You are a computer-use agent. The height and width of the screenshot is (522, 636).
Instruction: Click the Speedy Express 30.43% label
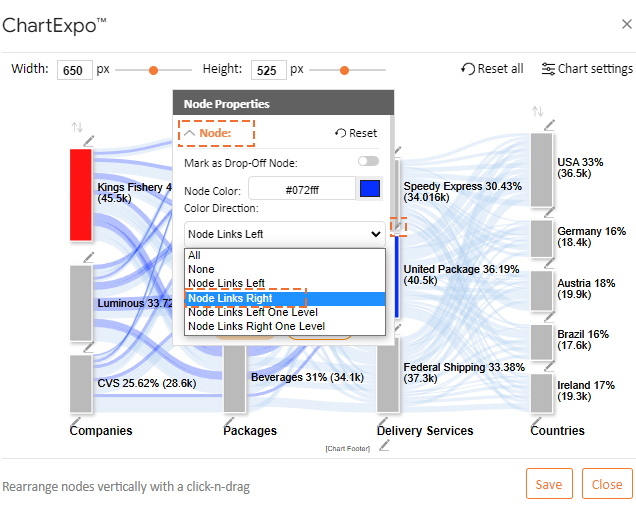tap(462, 191)
